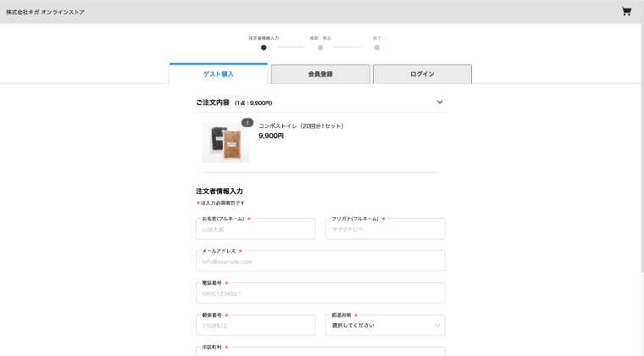Click the 注文者情報入力 progress step dot
This screenshot has width=644, height=356.
264,47
